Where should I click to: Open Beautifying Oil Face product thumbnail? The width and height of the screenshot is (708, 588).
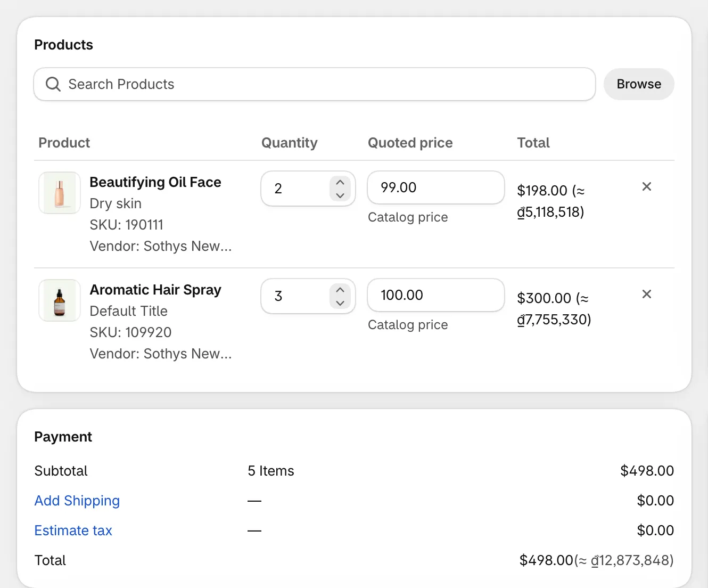tap(60, 193)
